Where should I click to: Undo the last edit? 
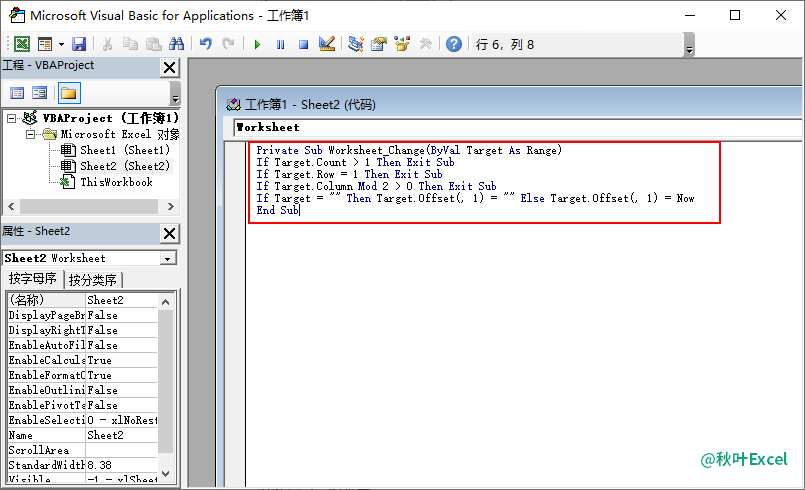[x=206, y=44]
